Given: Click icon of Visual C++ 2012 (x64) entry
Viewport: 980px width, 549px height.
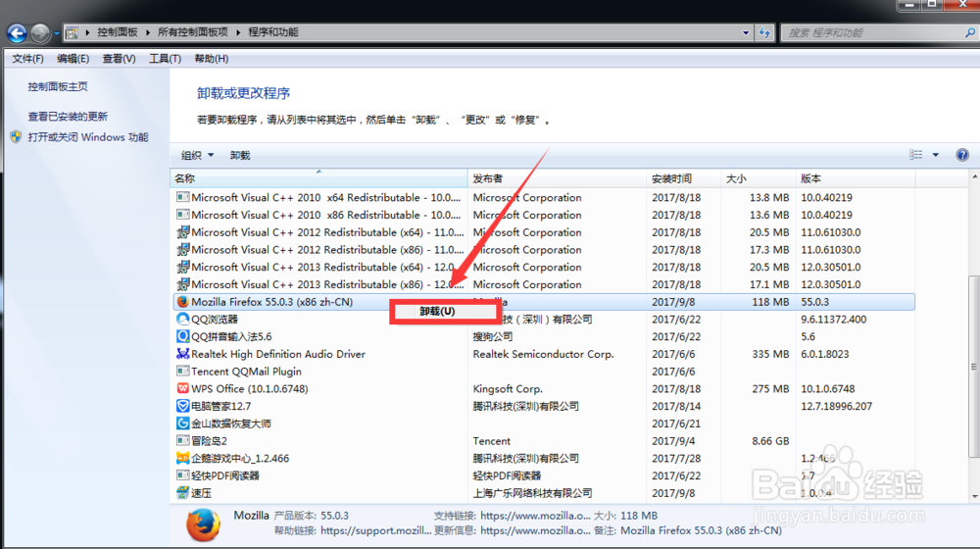Looking at the screenshot, I should coord(182,232).
